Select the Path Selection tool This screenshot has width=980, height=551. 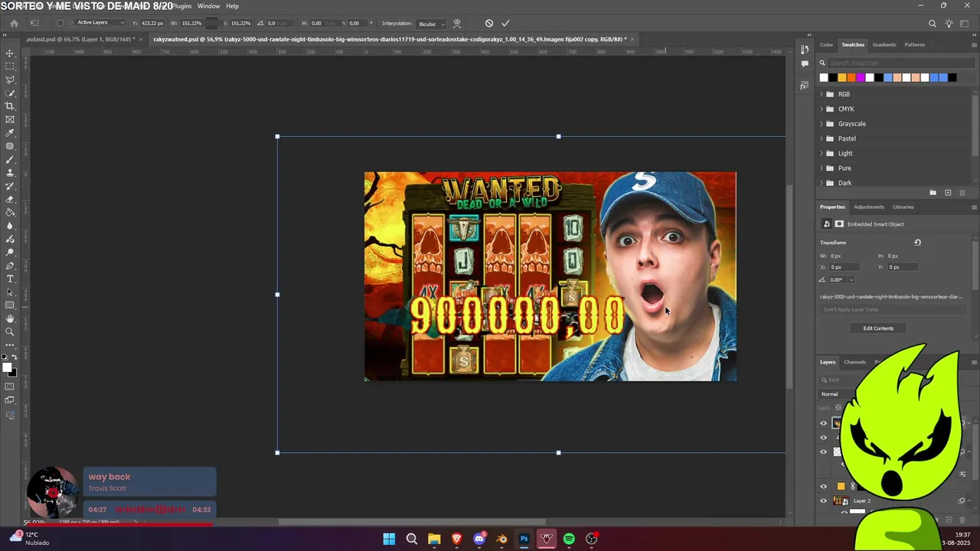point(10,292)
